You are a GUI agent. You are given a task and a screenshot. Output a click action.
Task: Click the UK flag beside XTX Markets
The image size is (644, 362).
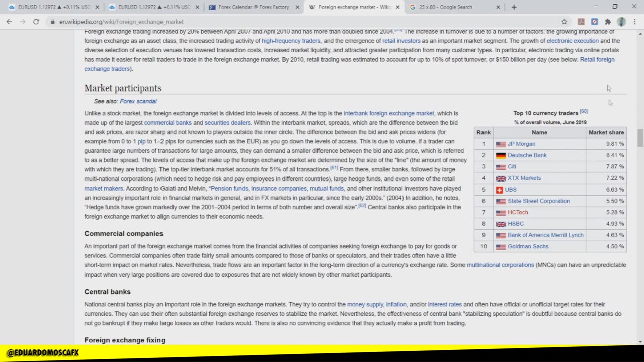pyautogui.click(x=501, y=178)
